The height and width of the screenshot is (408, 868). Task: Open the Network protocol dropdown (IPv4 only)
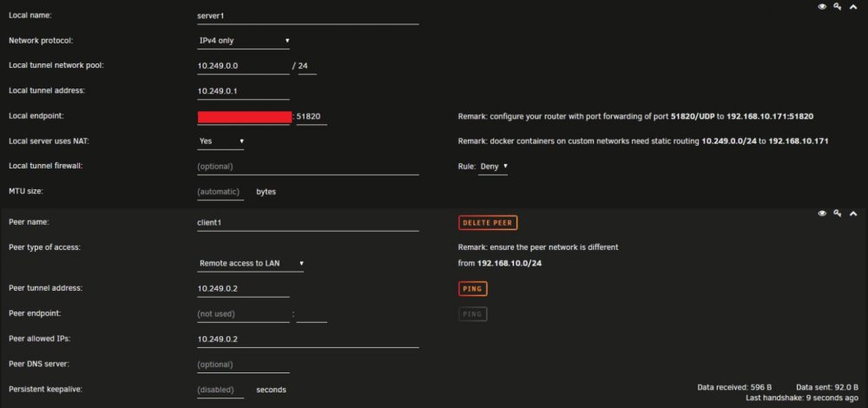[x=244, y=41]
